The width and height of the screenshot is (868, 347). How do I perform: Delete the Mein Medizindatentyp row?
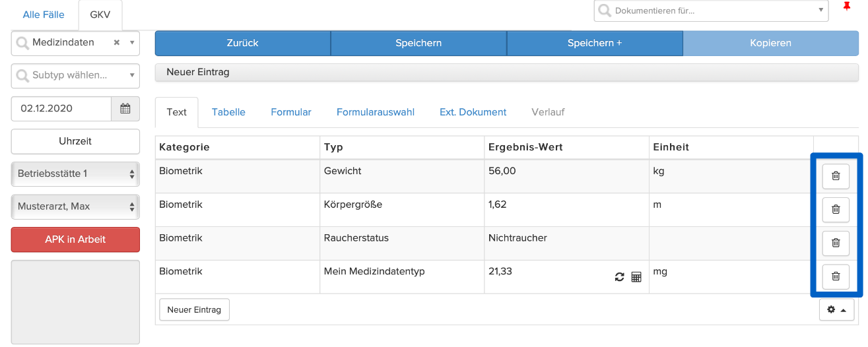835,276
